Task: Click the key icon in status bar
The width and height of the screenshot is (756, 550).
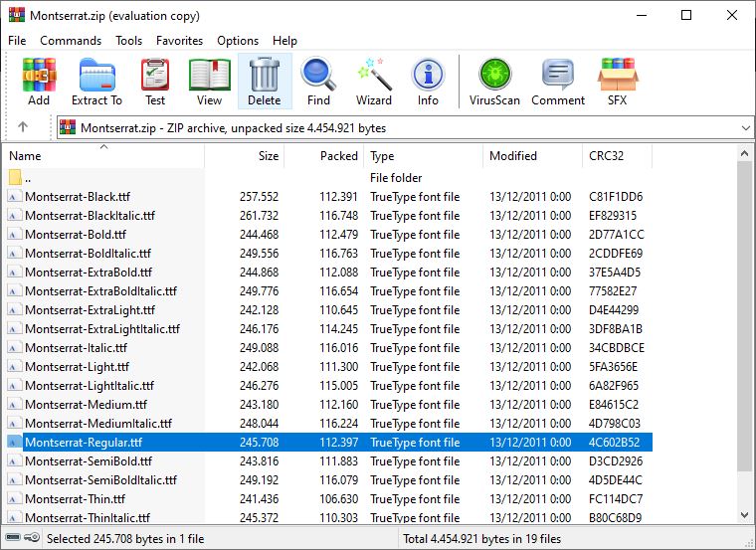Action: click(32, 537)
